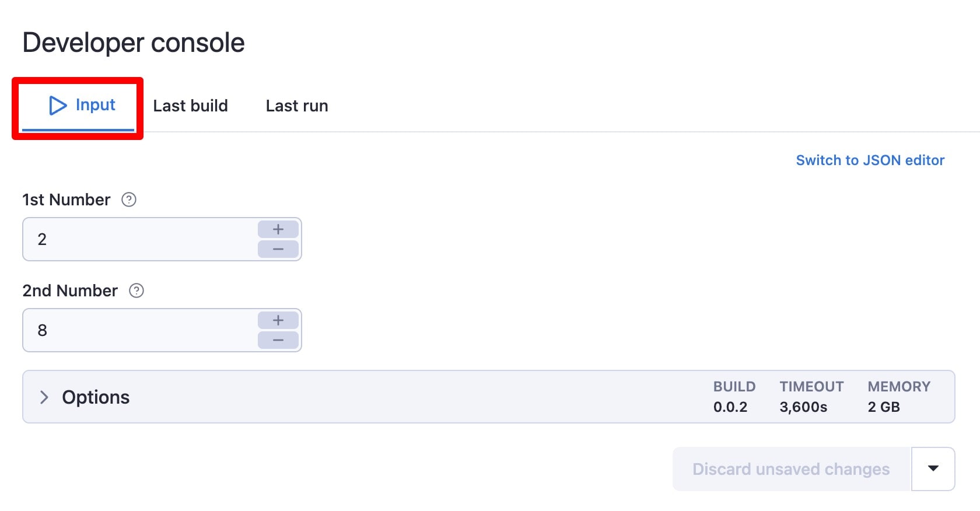This screenshot has width=980, height=511.
Task: Increase 1st Number with plus button
Action: tap(278, 229)
